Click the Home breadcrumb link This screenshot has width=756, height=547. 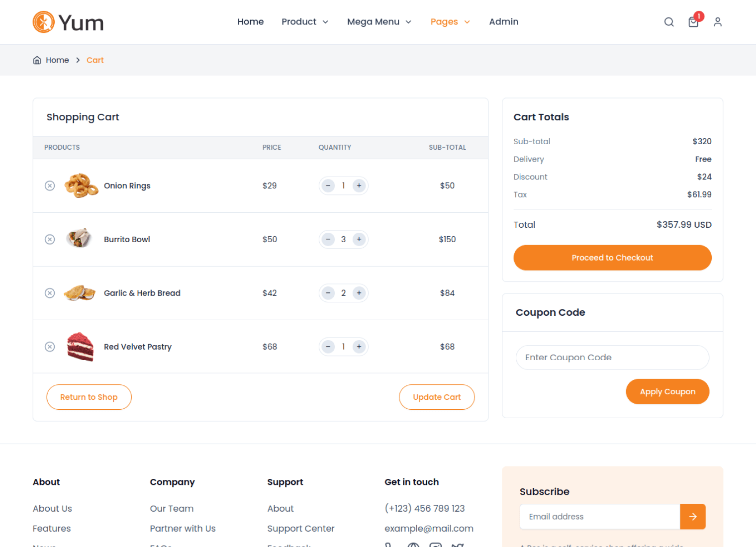[x=57, y=60]
